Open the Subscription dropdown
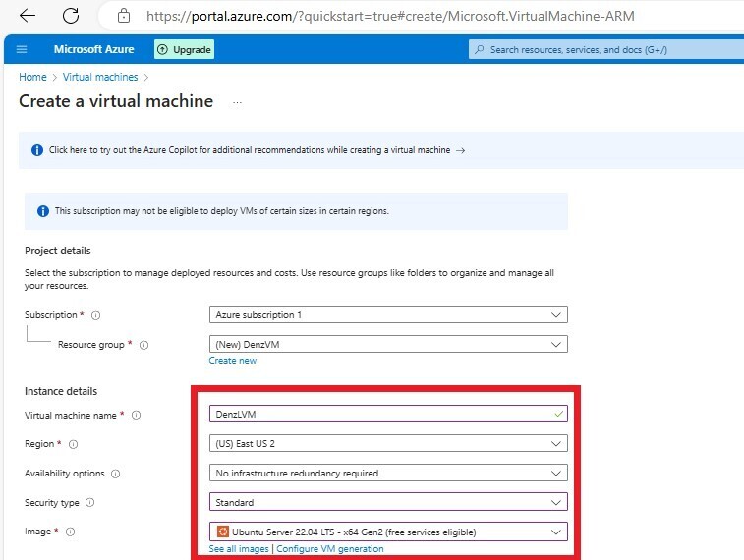 click(388, 314)
